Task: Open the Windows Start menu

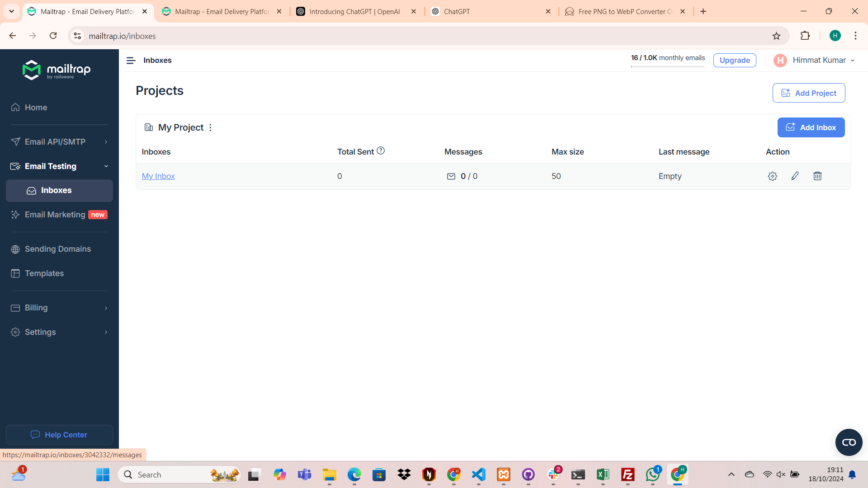Action: click(x=103, y=475)
